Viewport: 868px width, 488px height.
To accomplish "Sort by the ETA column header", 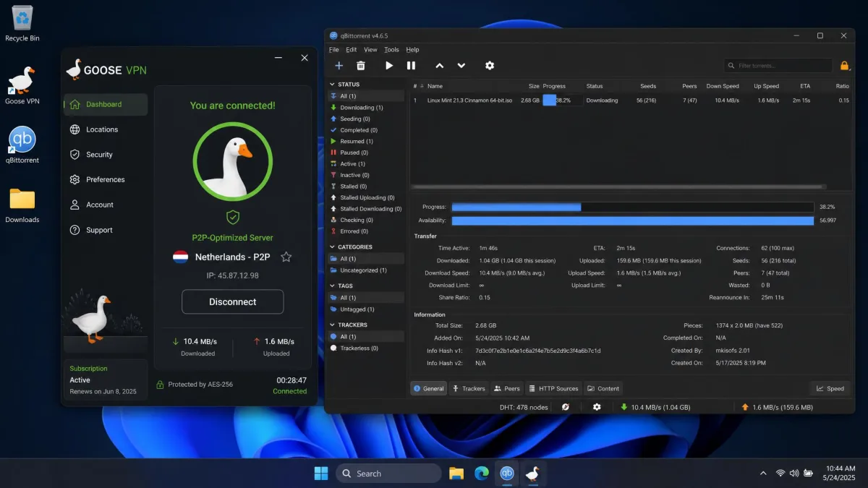I will (805, 86).
